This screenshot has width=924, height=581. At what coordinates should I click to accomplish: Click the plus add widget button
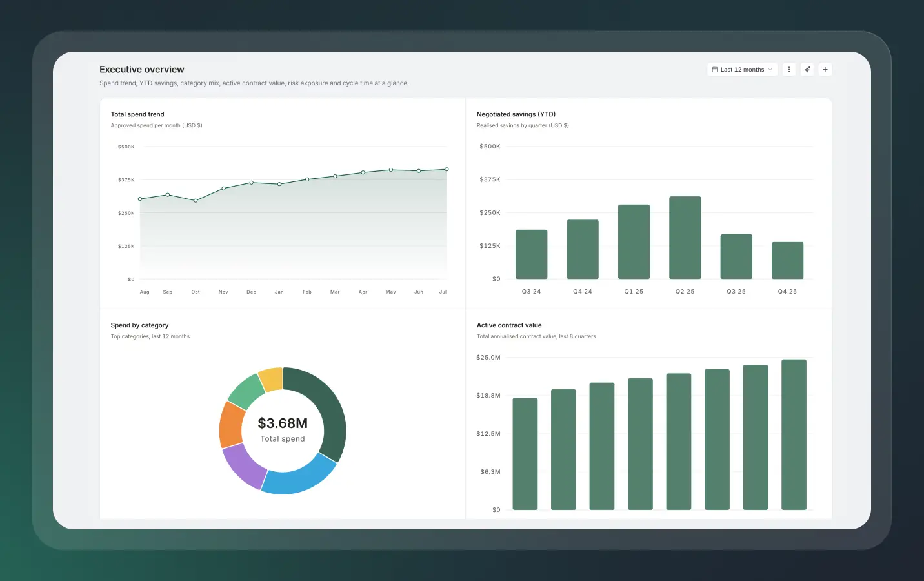pos(825,70)
